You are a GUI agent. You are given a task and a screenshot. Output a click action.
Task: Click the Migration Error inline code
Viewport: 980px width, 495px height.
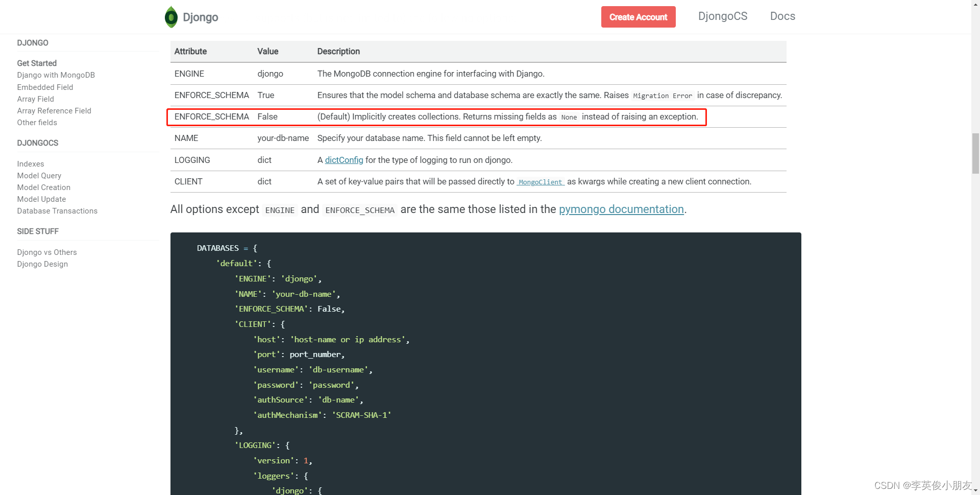[663, 96]
